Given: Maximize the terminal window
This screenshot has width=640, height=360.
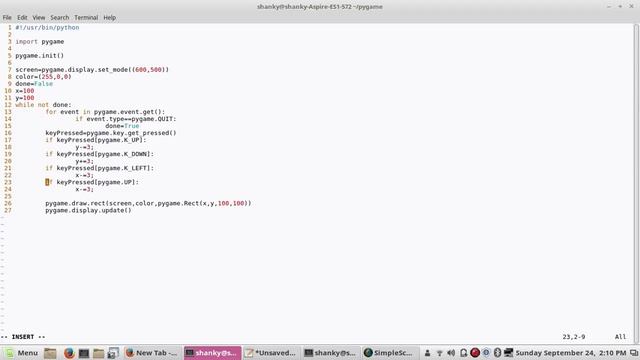Looking at the screenshot, I should point(620,7).
